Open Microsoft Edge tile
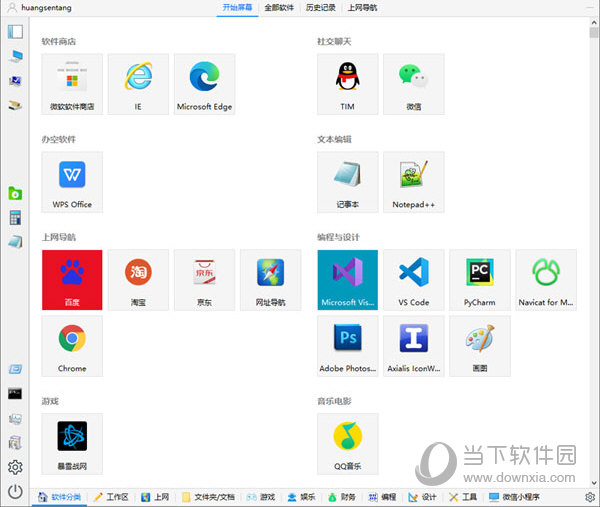This screenshot has width=600, height=507. coord(204,84)
